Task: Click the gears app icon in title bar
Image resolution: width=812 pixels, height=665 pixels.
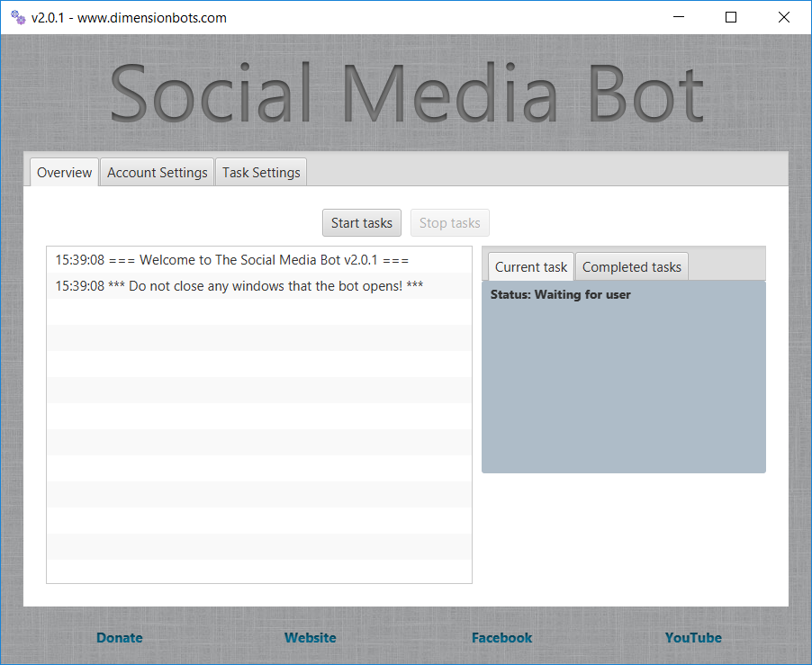Action: coord(18,17)
